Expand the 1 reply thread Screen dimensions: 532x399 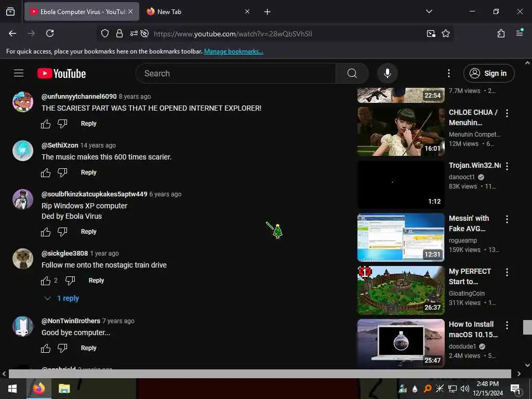[62, 298]
